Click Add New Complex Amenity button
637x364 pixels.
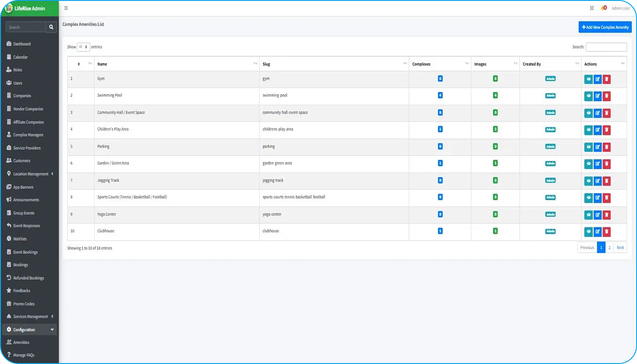pos(605,27)
